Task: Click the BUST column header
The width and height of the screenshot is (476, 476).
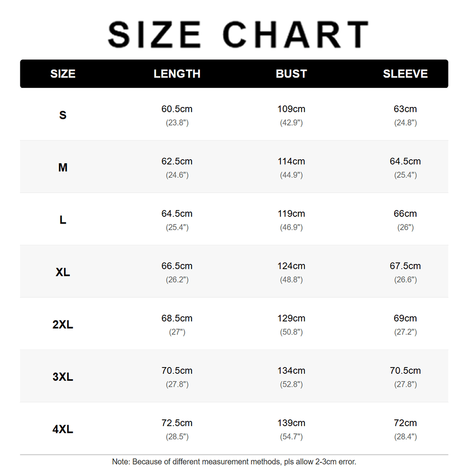Action: pos(291,74)
